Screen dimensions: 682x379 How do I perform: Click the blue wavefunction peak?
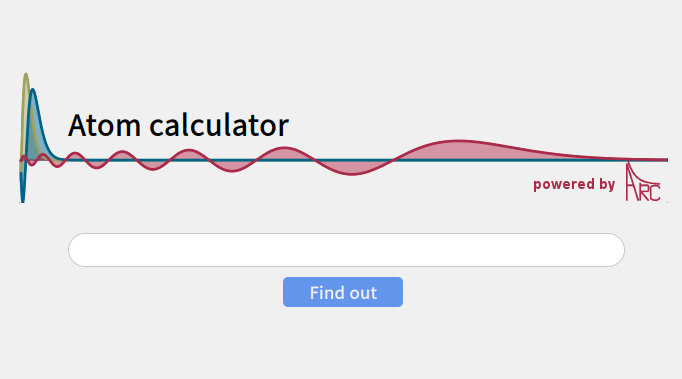pyautogui.click(x=33, y=100)
